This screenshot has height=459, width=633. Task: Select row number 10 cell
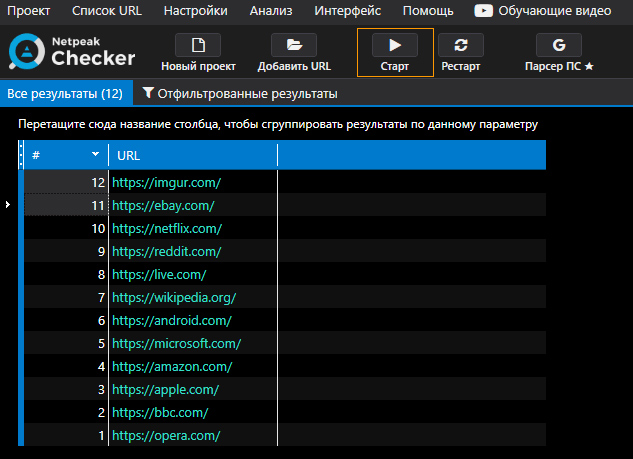(x=66, y=228)
